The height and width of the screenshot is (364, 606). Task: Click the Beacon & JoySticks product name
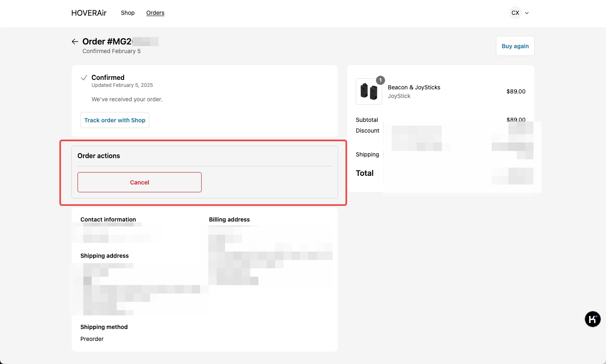(x=414, y=87)
